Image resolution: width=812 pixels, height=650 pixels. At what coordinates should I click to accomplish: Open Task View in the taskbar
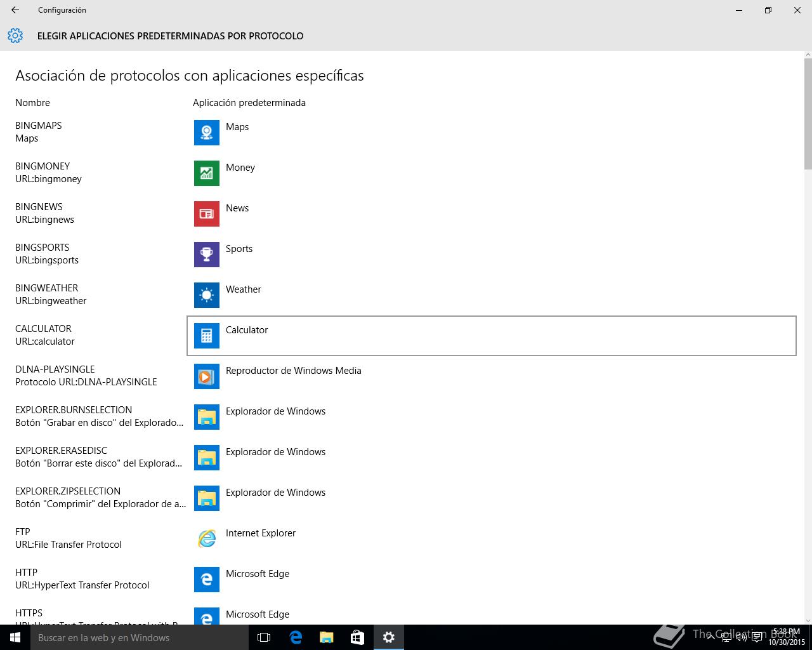[264, 637]
